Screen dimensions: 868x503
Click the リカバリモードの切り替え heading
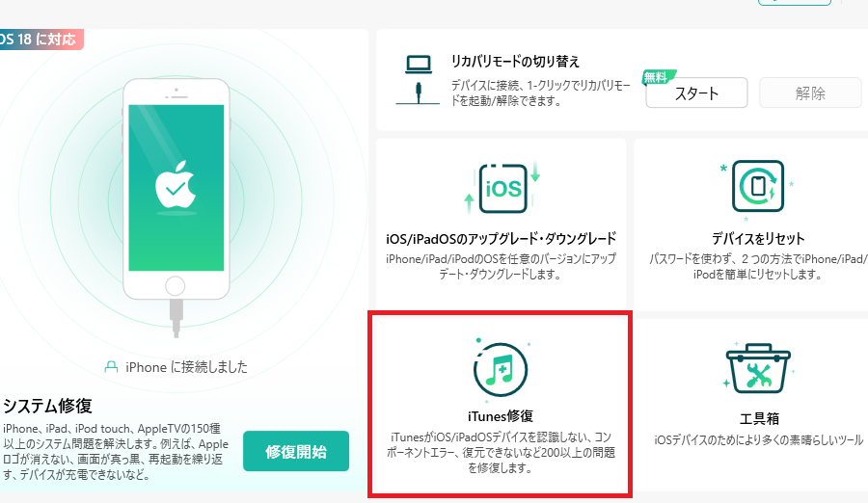click(x=516, y=62)
